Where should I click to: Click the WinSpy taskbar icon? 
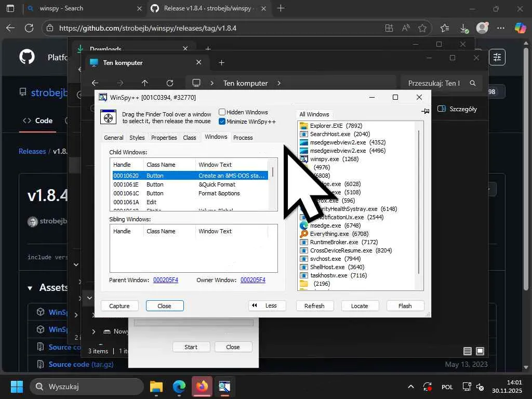224,387
